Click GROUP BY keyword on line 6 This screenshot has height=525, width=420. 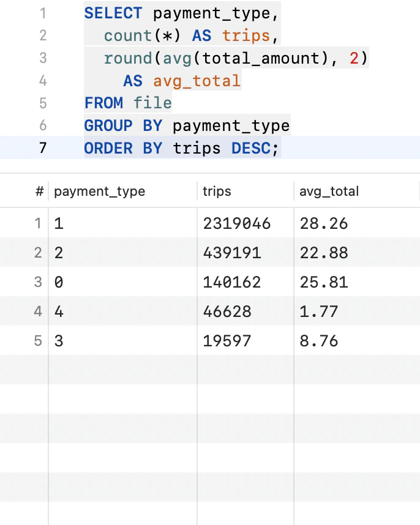[123, 125]
